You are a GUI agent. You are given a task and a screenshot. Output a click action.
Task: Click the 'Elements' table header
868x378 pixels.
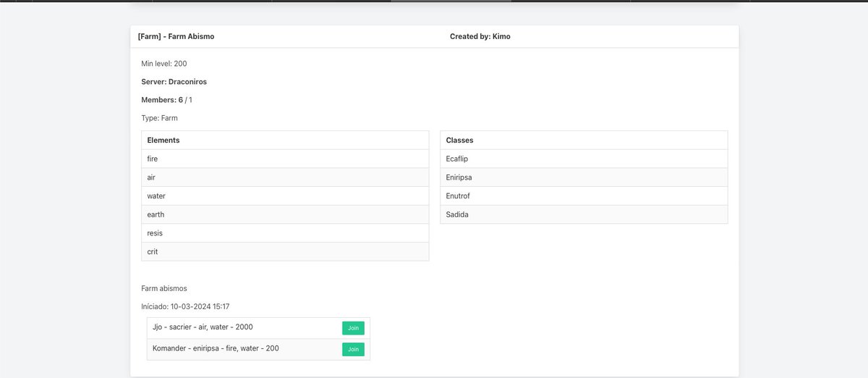pos(285,140)
